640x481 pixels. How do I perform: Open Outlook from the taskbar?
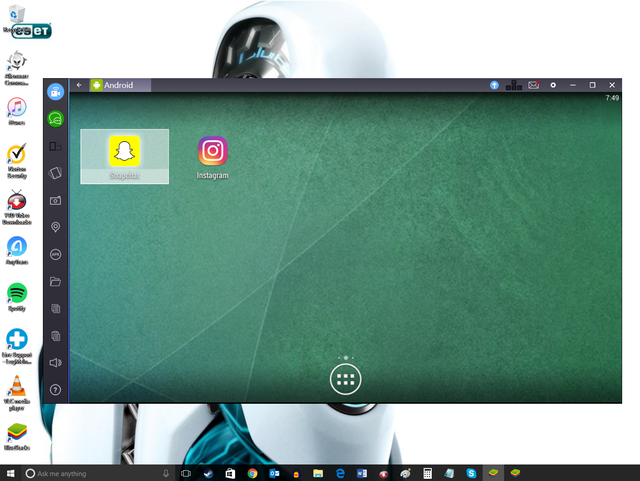(274, 473)
